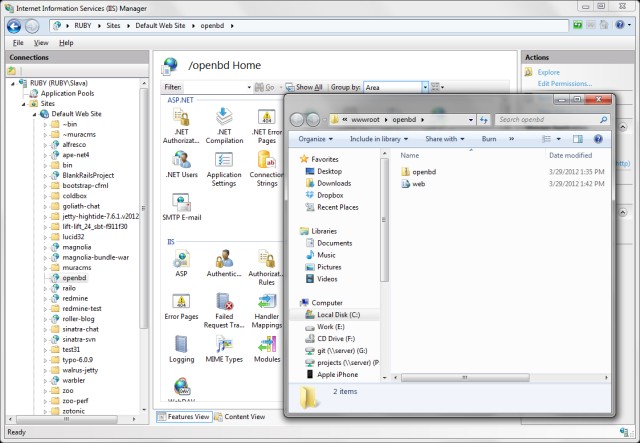The height and width of the screenshot is (443, 640).
Task: Open the Organize dropdown in Explorer
Action: click(x=315, y=139)
